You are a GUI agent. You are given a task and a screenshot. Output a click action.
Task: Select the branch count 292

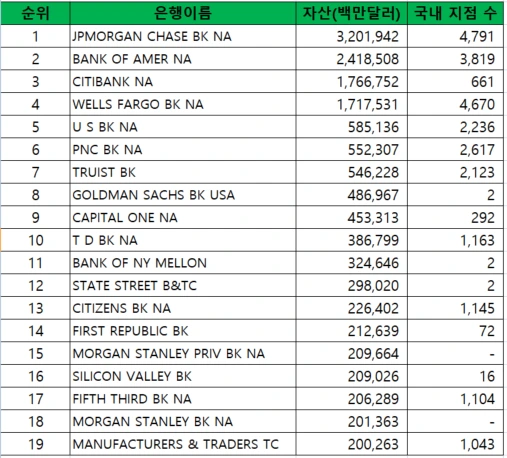483,218
